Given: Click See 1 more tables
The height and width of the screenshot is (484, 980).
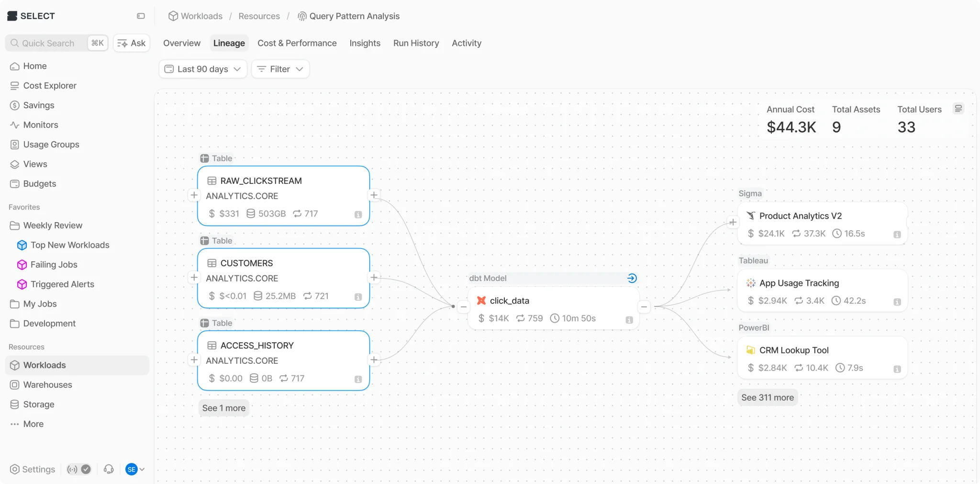Looking at the screenshot, I should click(224, 408).
